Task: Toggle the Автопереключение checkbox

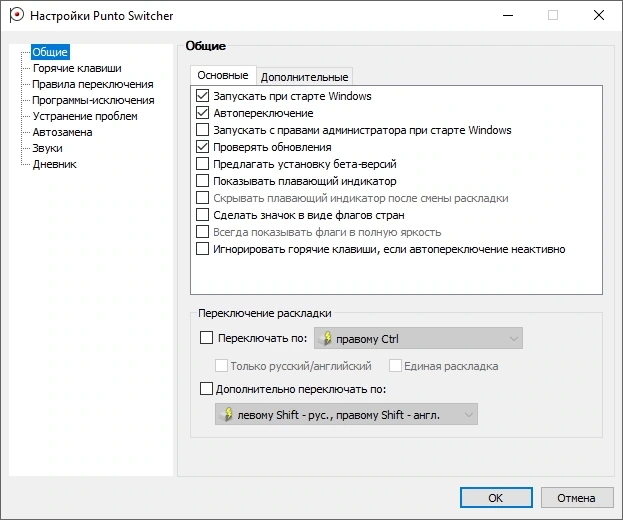Action: [203, 113]
